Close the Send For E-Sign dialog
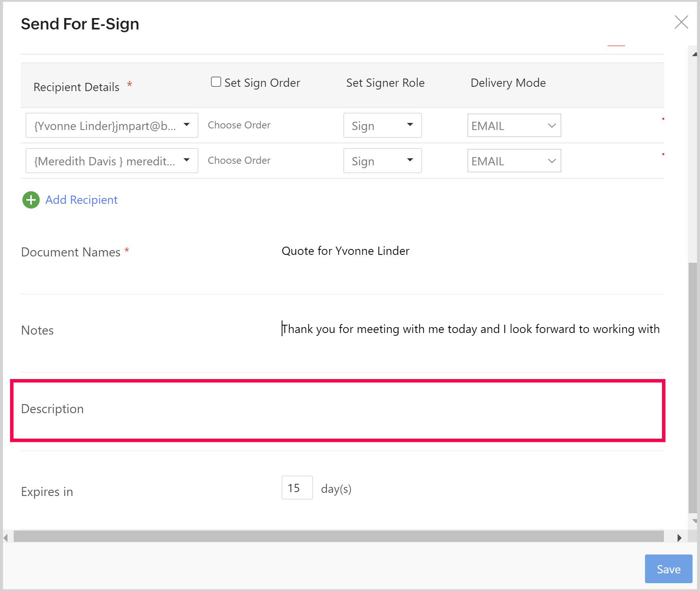 [x=681, y=22]
